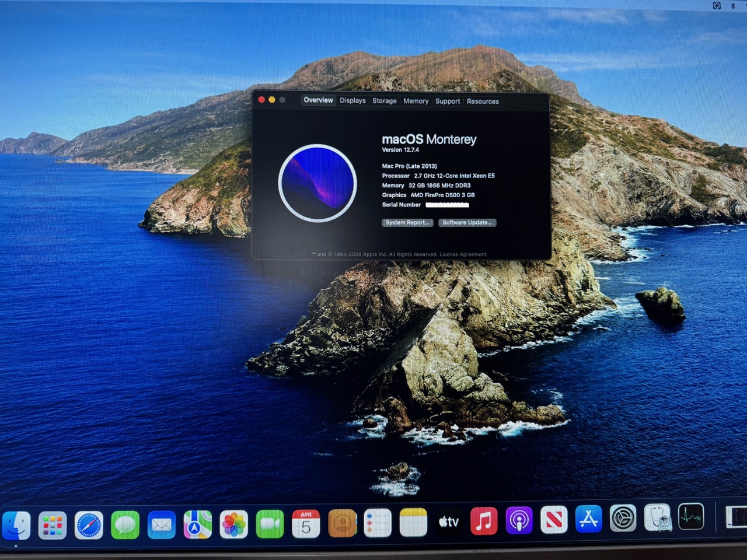This screenshot has height=560, width=747.
Task: Click the Software Update button
Action: [x=467, y=223]
